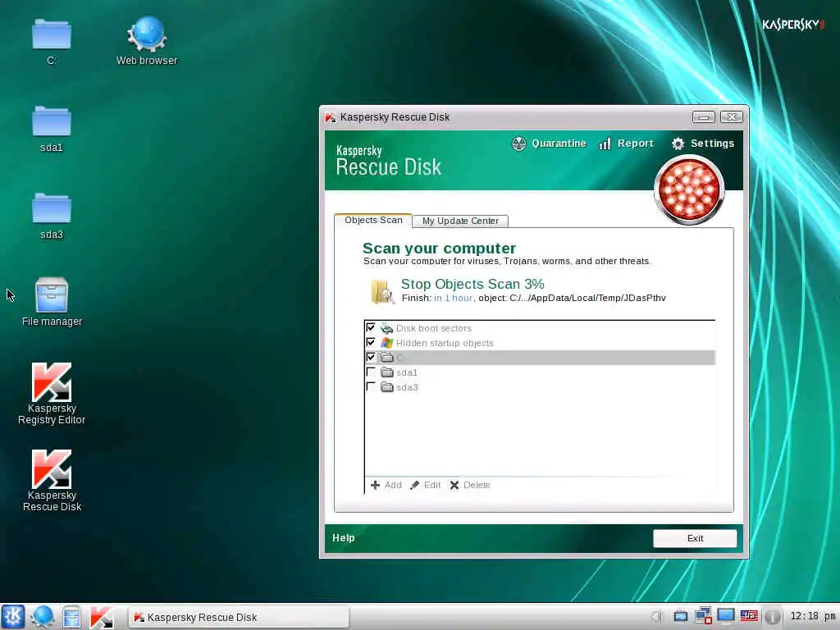
Task: Click the info tray icon
Action: (x=772, y=617)
